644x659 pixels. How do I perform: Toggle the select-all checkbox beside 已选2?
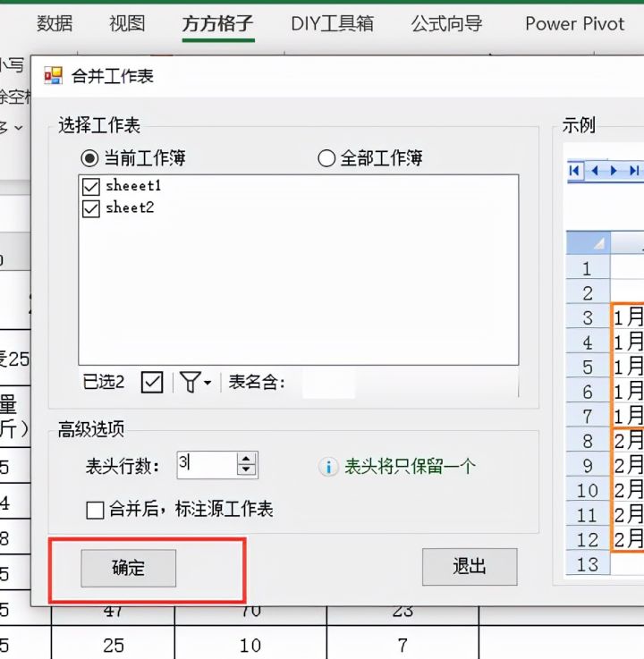[x=152, y=382]
